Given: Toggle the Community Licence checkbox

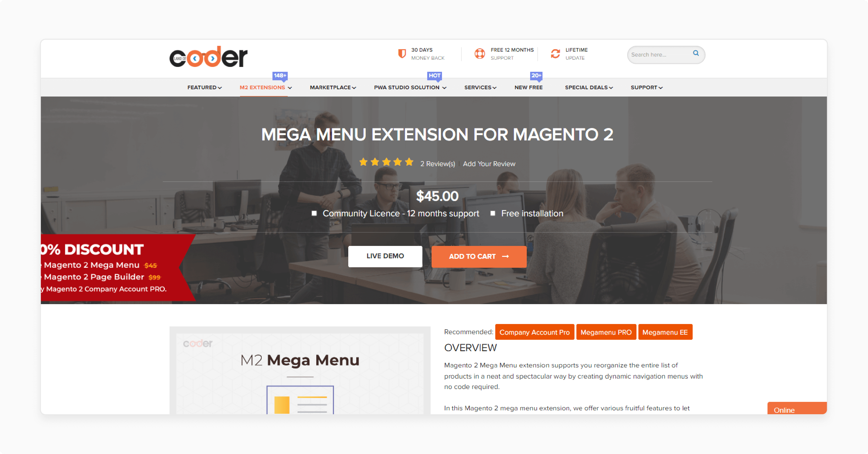Looking at the screenshot, I should (314, 213).
